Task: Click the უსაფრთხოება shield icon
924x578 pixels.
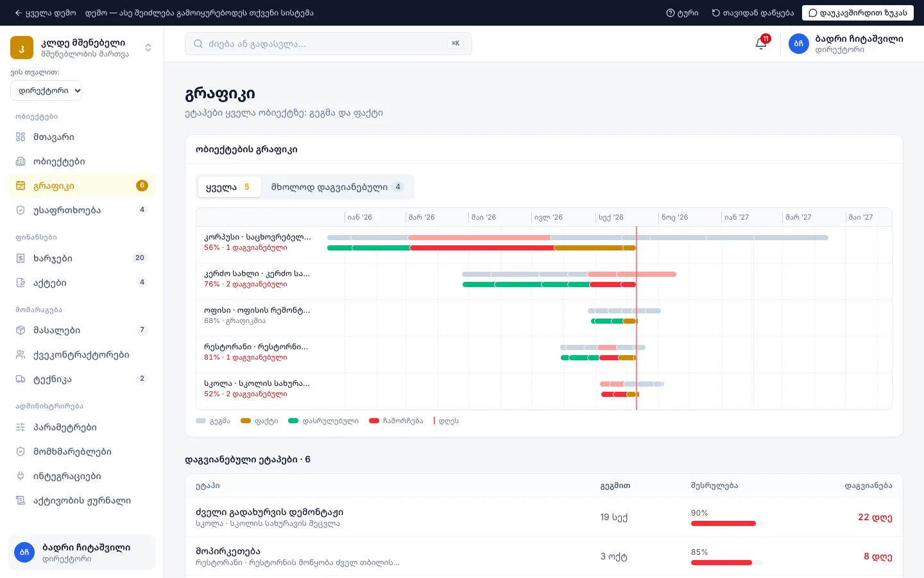Action: click(x=21, y=210)
